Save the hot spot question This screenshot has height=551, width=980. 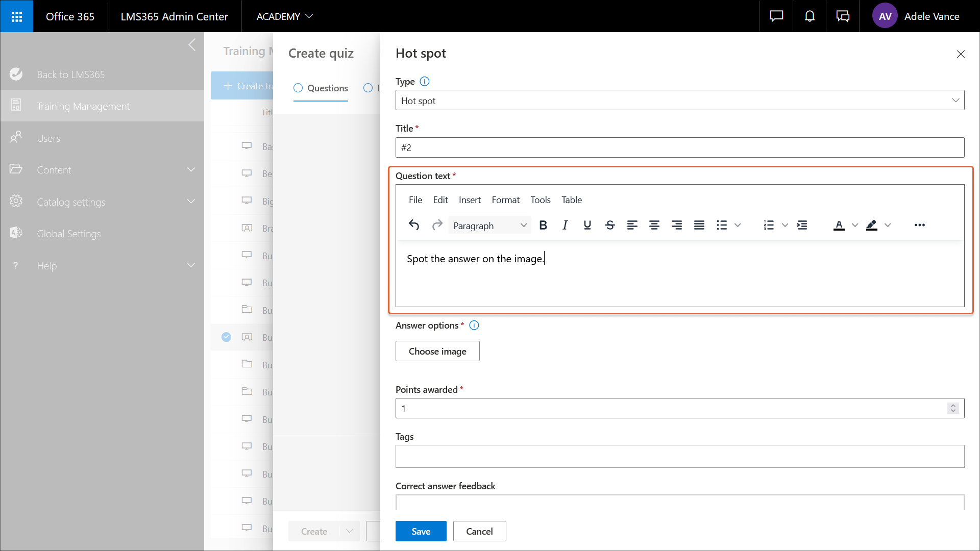[x=421, y=531]
